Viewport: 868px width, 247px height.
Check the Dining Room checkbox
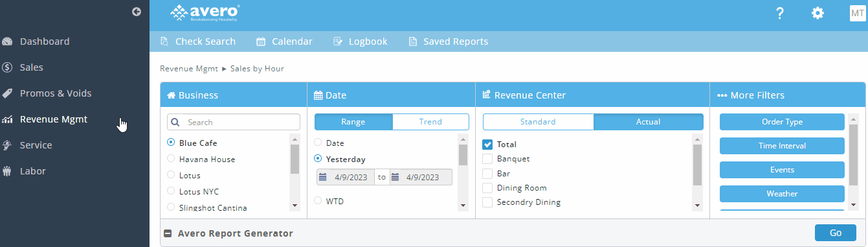click(x=488, y=188)
